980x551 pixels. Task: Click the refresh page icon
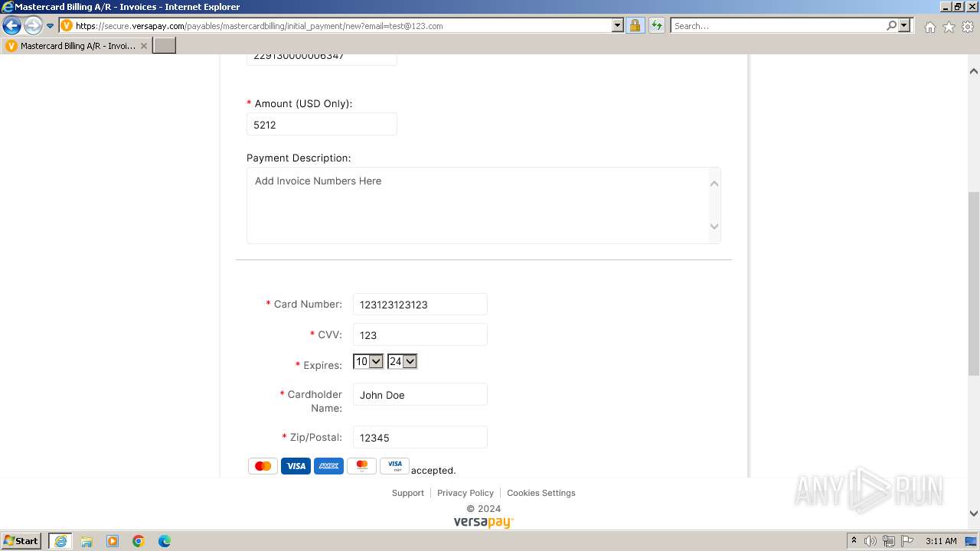[x=657, y=26]
